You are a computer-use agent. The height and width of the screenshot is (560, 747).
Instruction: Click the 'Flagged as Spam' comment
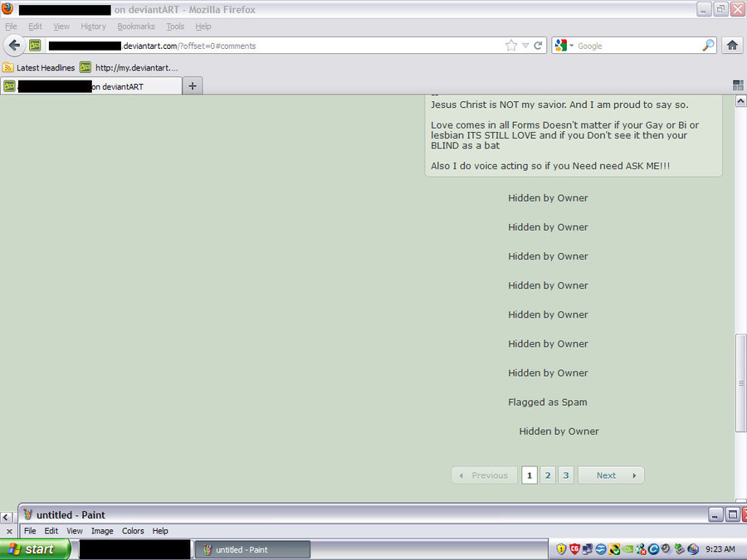pos(548,402)
